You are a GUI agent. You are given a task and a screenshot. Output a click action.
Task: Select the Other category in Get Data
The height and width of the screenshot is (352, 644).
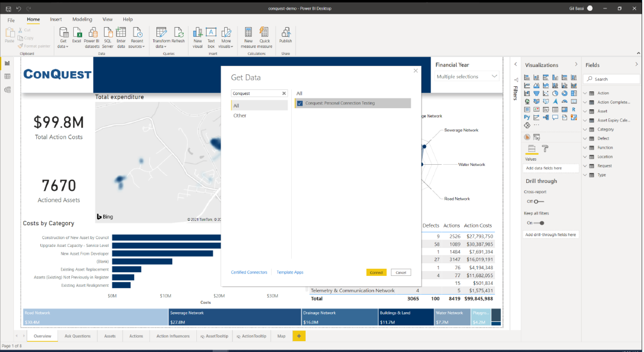(259, 116)
